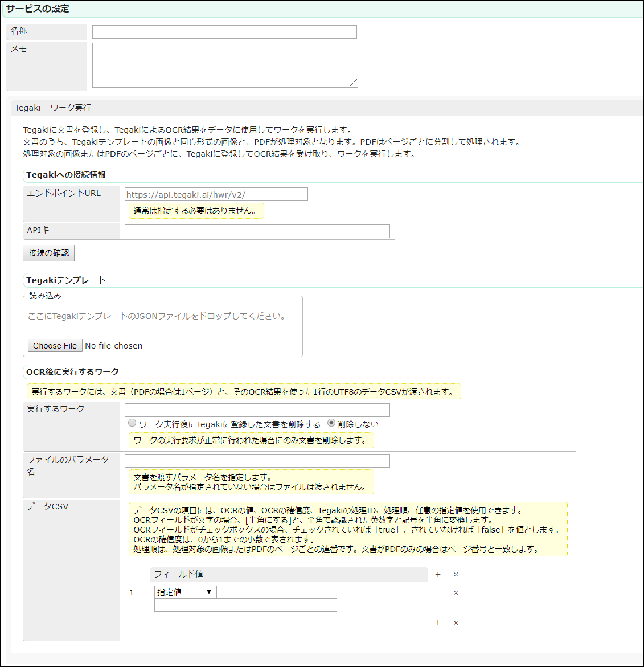The width and height of the screenshot is (644, 667).
Task: Focus the APIキー input field
Action: tap(257, 231)
